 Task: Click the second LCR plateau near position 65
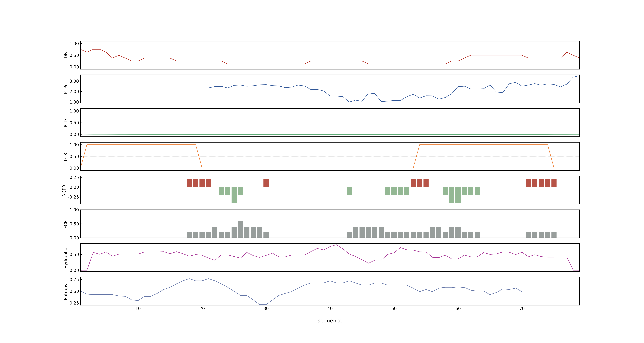click(483, 145)
